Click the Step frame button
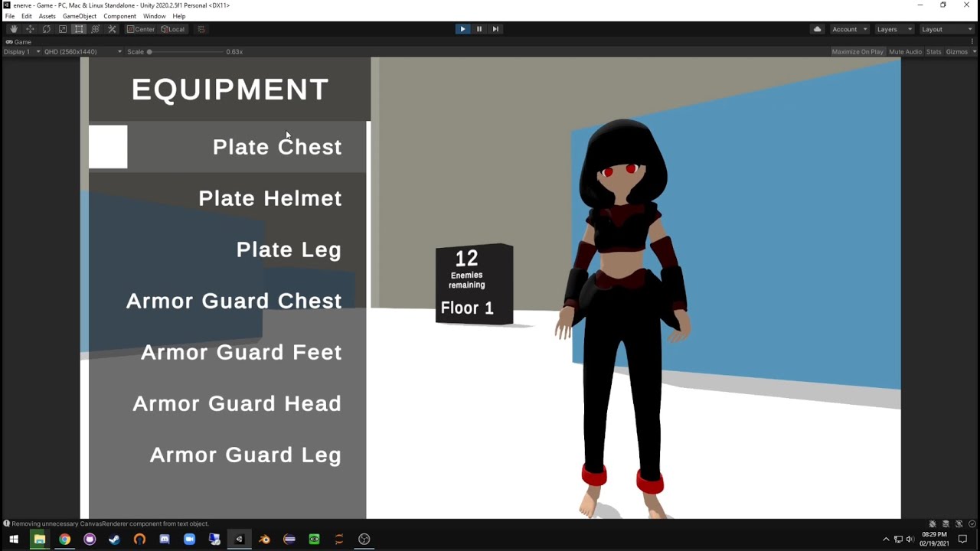Screen dimensions: 980x551 (495, 29)
